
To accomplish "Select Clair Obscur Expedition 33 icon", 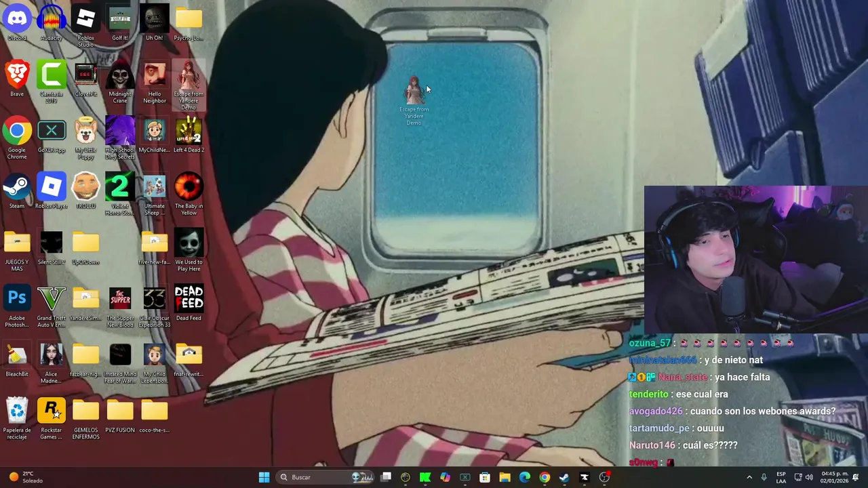I will tap(154, 307).
